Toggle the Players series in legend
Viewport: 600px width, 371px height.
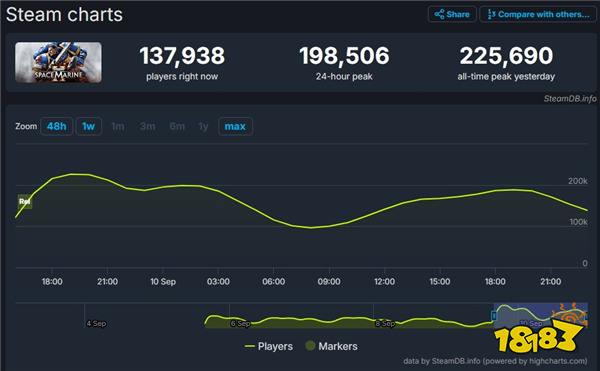pos(269,347)
